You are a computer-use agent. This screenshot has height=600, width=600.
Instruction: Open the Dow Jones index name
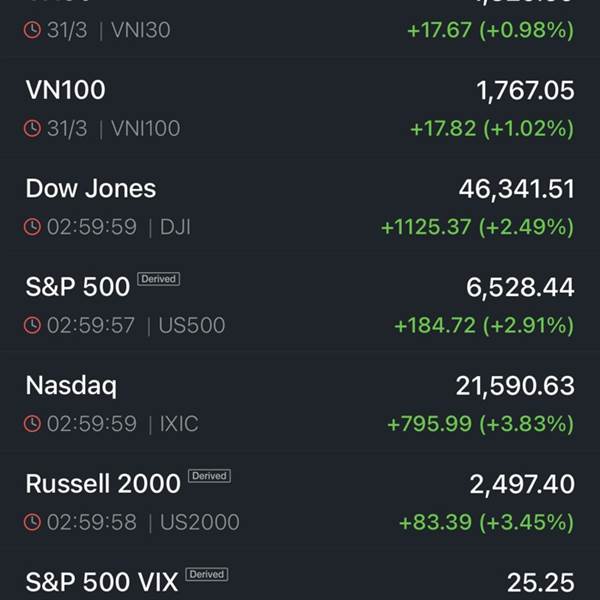click(91, 189)
